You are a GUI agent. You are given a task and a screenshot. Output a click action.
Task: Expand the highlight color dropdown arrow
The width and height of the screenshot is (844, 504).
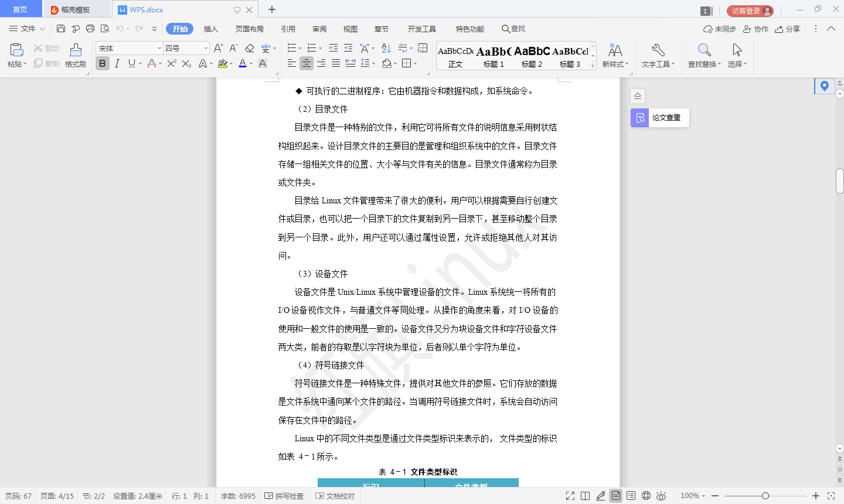point(231,64)
